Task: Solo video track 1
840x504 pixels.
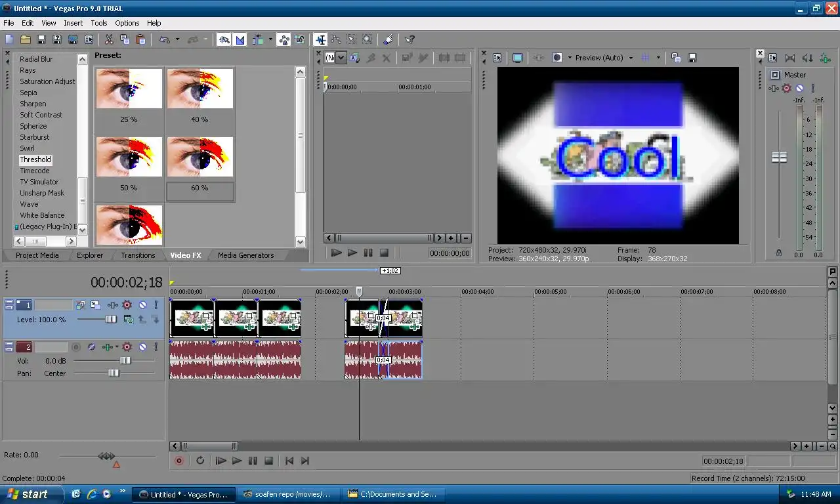Action: click(156, 305)
